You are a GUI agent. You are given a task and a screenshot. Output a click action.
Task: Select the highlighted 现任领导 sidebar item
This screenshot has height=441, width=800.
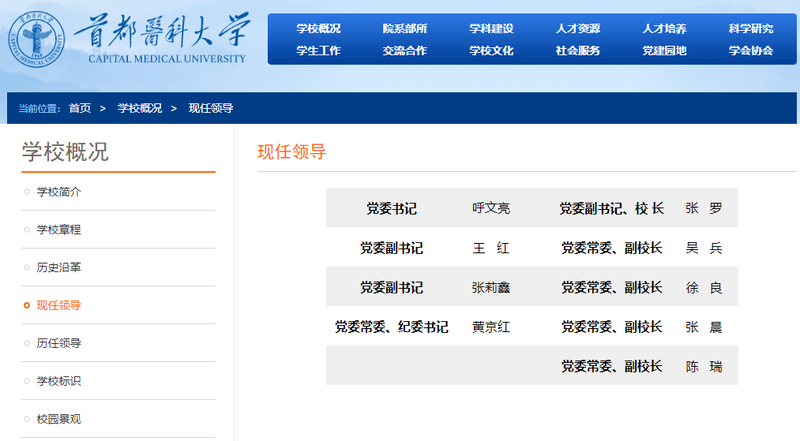[59, 306]
